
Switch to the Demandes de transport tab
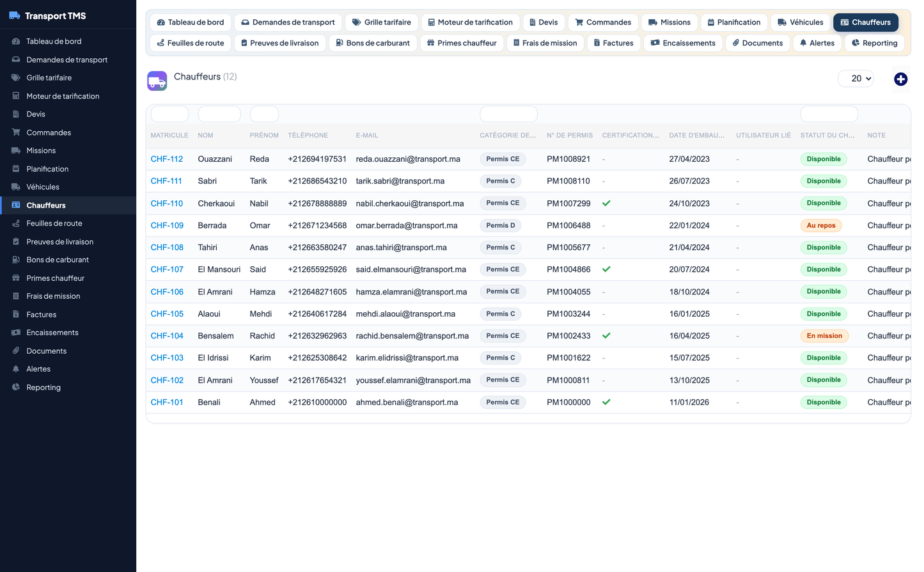(x=288, y=22)
